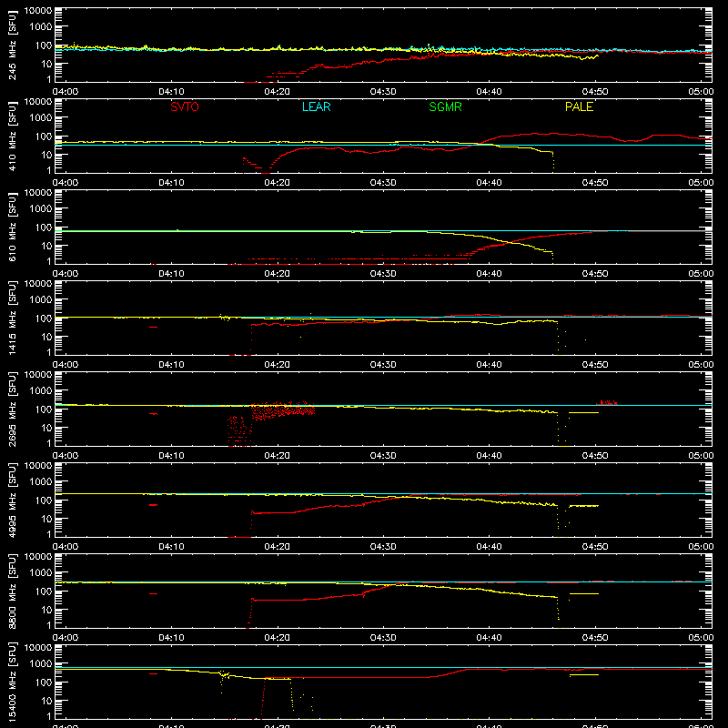The width and height of the screenshot is (728, 728).
Task: Click the 04:00 tick below the 245 MHz plot
Action: tap(66, 92)
